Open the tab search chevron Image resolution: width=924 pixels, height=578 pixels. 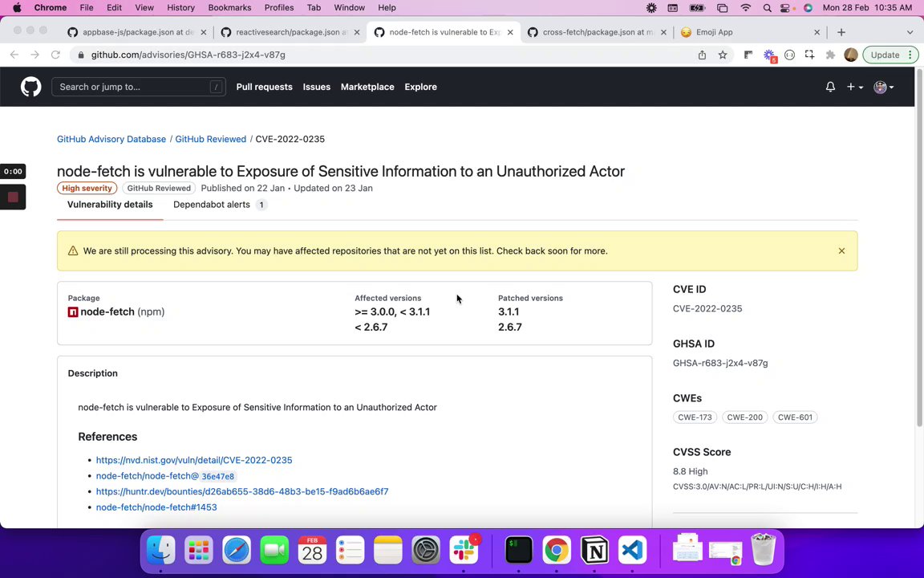coord(910,32)
